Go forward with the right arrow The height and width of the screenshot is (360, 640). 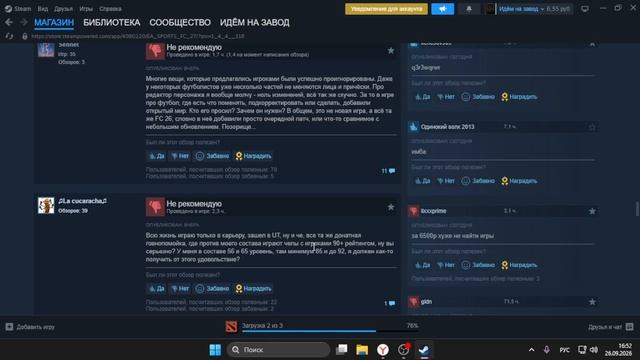coord(24,22)
